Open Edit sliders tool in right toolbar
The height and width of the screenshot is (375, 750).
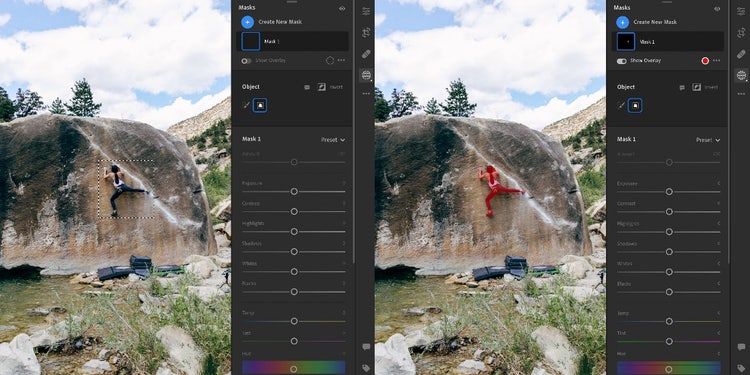pos(741,11)
